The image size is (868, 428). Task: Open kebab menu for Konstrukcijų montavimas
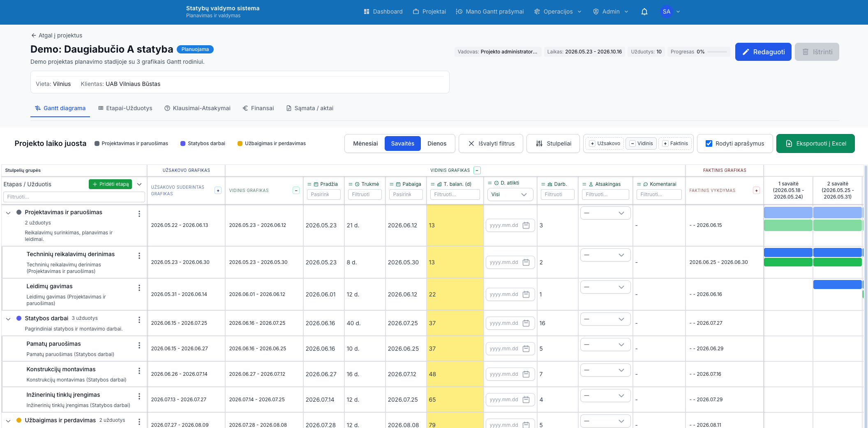(x=139, y=371)
